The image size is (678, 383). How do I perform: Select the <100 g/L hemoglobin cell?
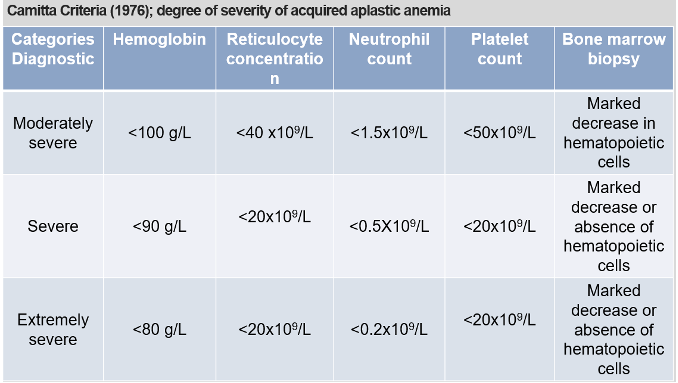(x=160, y=133)
